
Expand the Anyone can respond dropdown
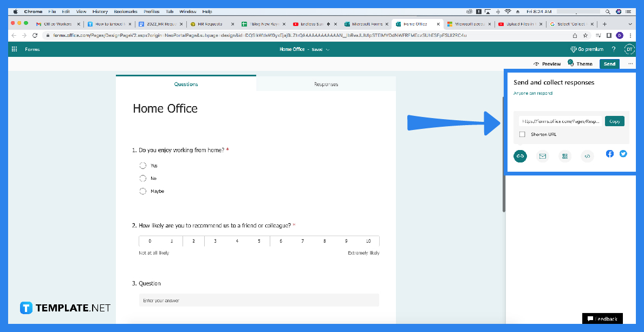tap(533, 93)
